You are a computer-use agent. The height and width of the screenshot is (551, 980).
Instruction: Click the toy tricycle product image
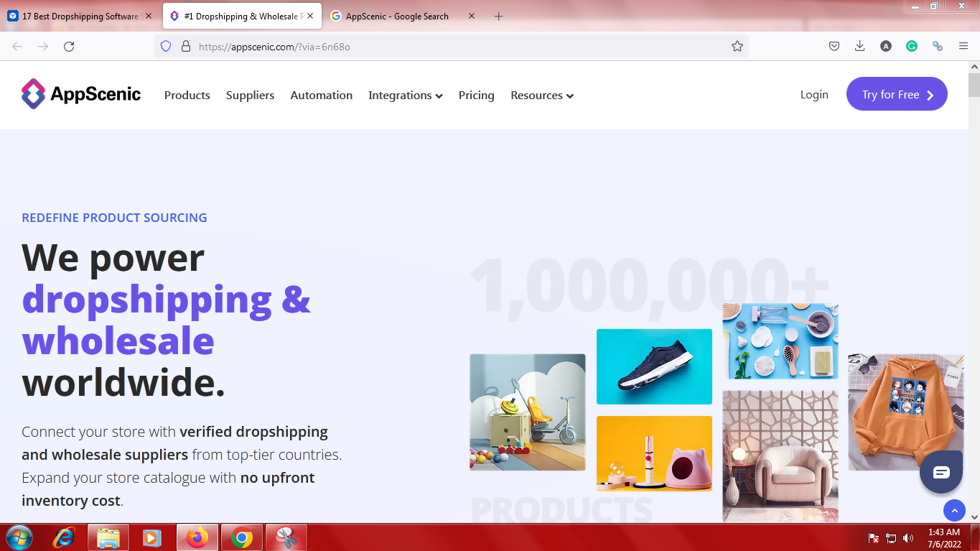pyautogui.click(x=528, y=412)
